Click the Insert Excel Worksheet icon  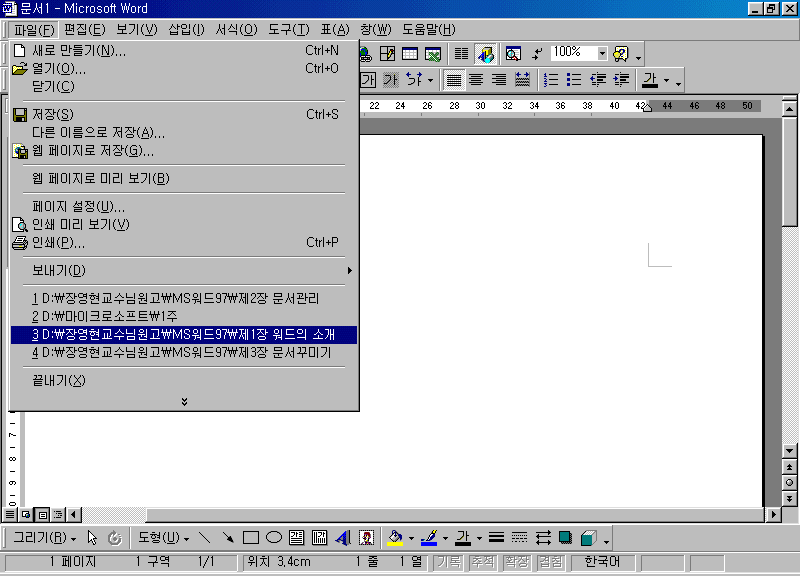[433, 54]
